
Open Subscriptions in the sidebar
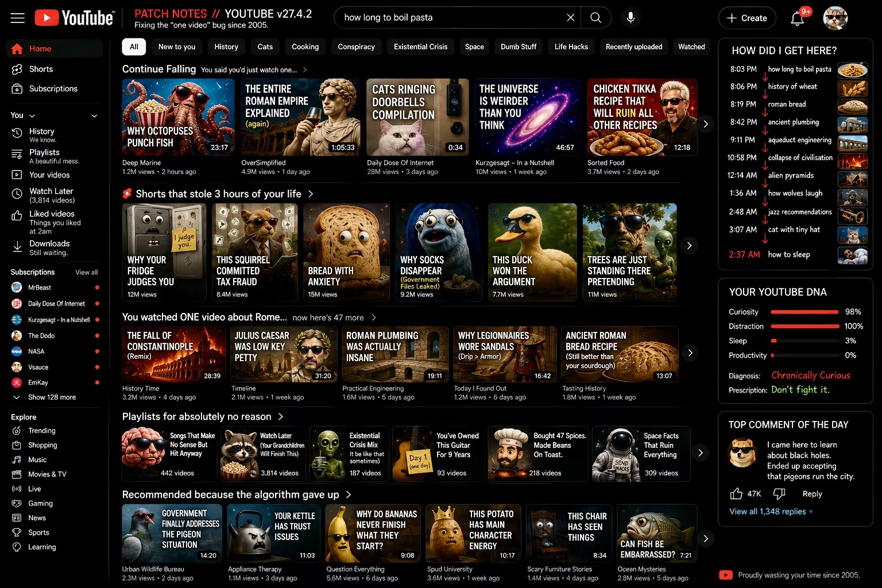[x=55, y=88]
